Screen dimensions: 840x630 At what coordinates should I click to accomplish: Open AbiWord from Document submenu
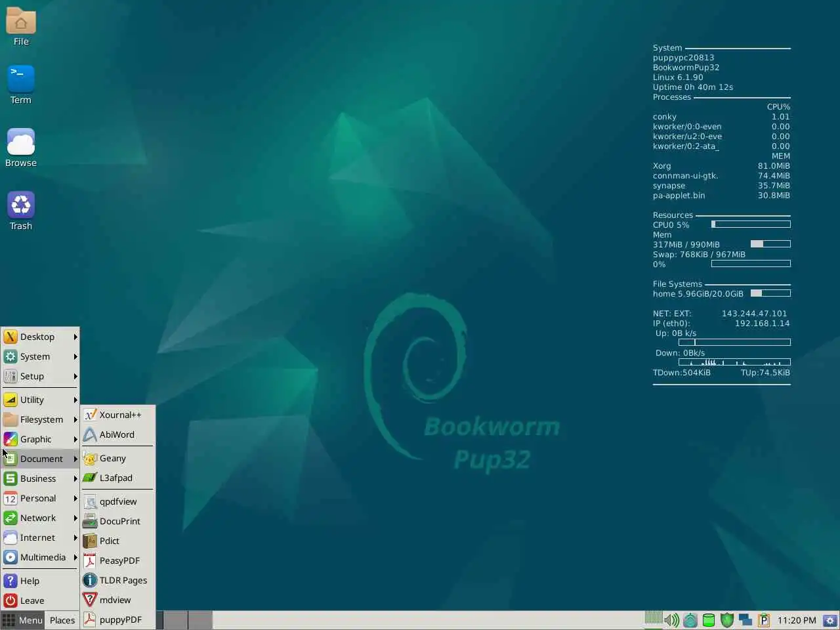coord(118,434)
